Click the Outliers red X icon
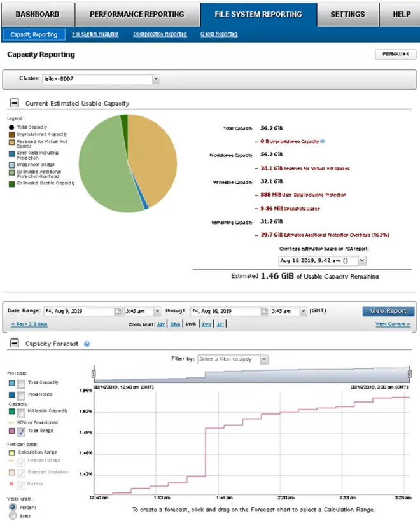Viewport: 420px width, 528px height. [x=11, y=483]
